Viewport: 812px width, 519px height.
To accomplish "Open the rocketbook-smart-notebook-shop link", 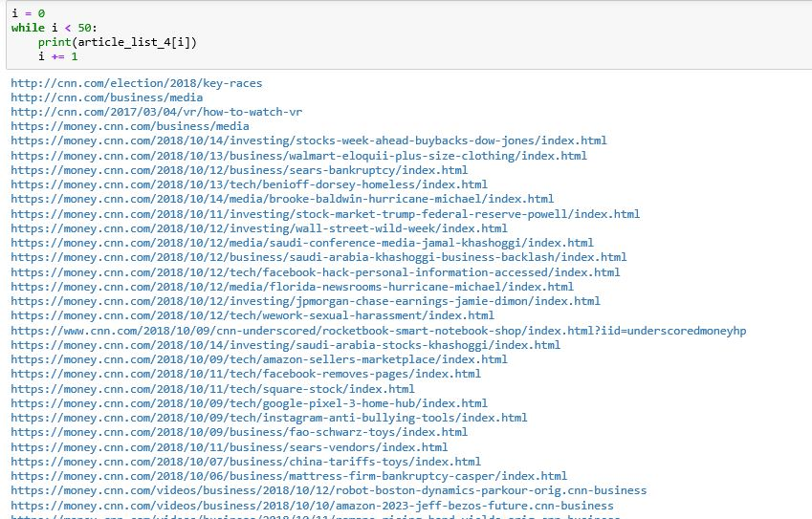I will [x=379, y=331].
